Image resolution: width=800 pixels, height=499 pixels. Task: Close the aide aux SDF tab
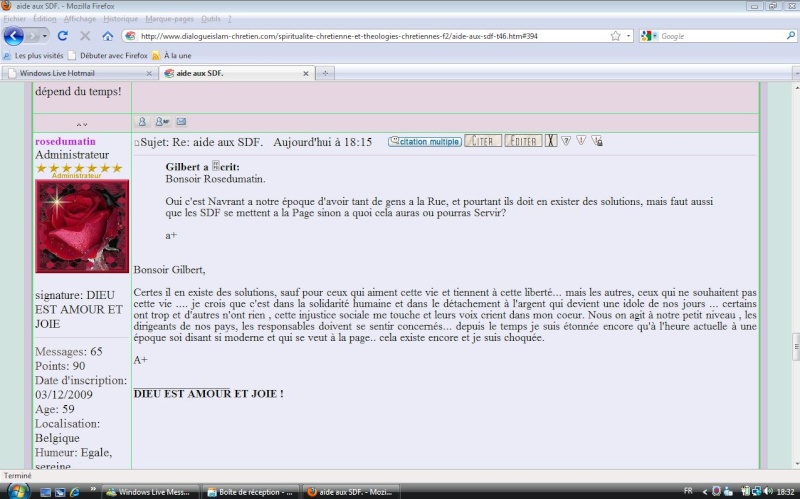[x=306, y=73]
